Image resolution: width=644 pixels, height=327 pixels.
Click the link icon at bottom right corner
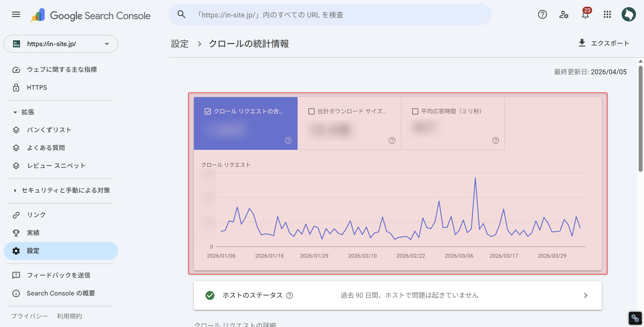[x=636, y=318]
